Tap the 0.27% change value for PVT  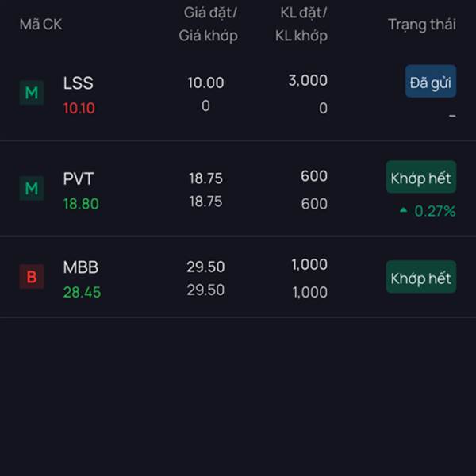point(435,211)
